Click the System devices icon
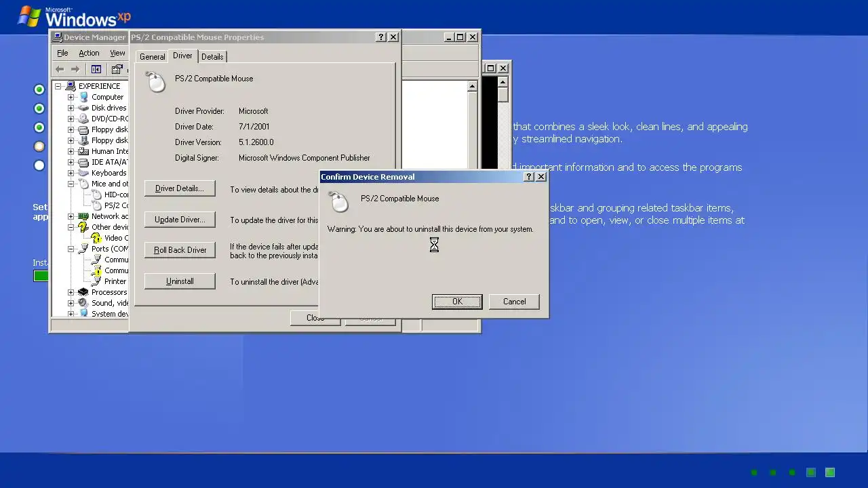Screen dimensions: 868x488 click(83, 314)
